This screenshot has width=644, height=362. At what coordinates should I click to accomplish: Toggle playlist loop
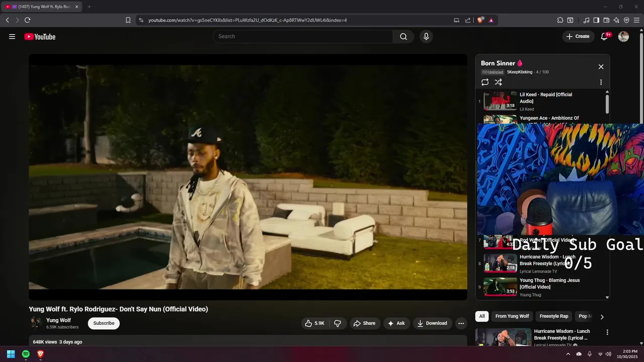[485, 82]
